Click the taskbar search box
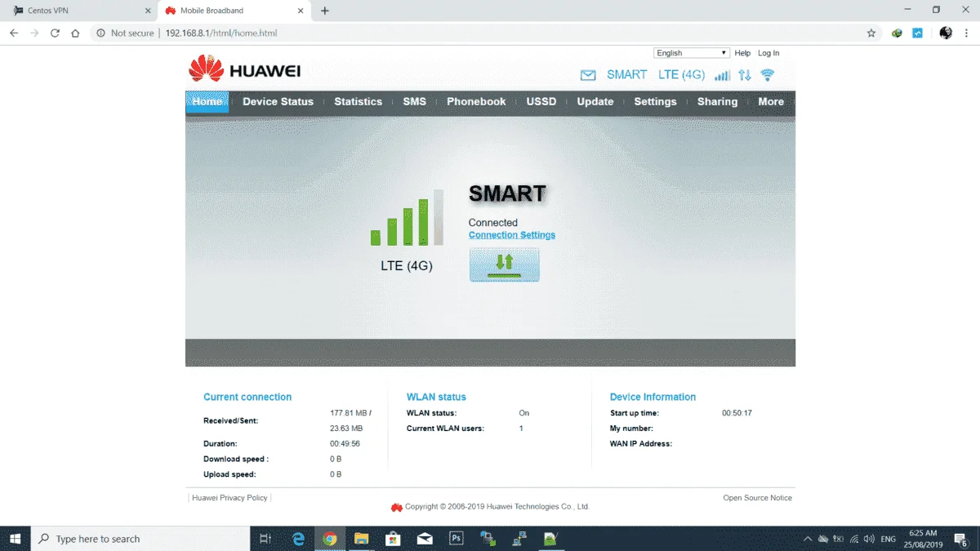 (x=140, y=539)
